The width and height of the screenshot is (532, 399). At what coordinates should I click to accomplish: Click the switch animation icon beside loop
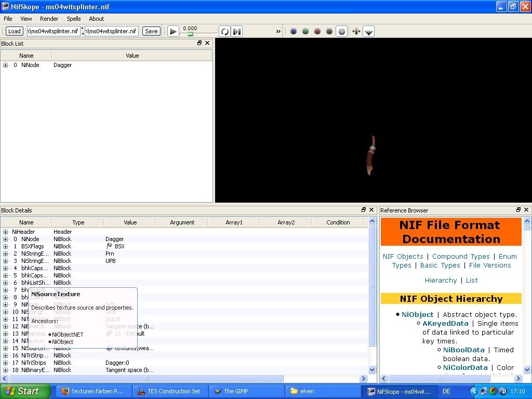pos(237,31)
